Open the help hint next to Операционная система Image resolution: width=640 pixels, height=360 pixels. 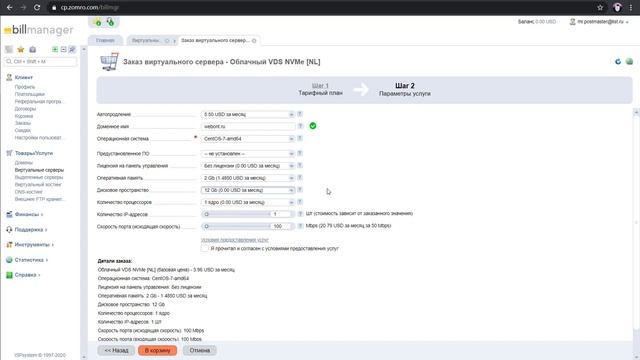(300, 138)
